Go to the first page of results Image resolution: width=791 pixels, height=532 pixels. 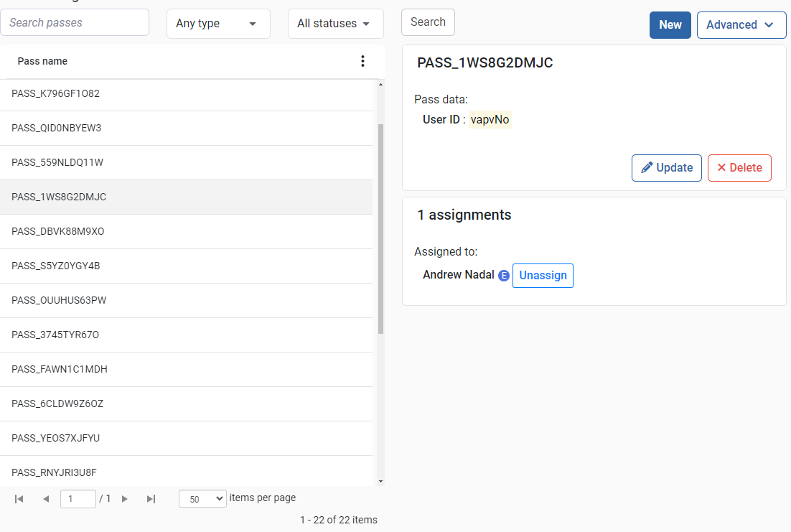click(x=19, y=499)
